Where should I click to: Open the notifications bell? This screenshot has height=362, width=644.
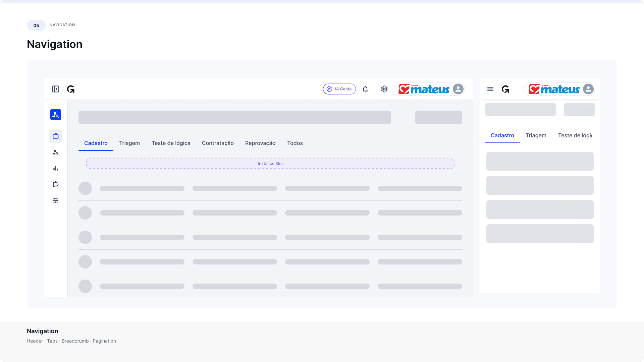tap(365, 89)
